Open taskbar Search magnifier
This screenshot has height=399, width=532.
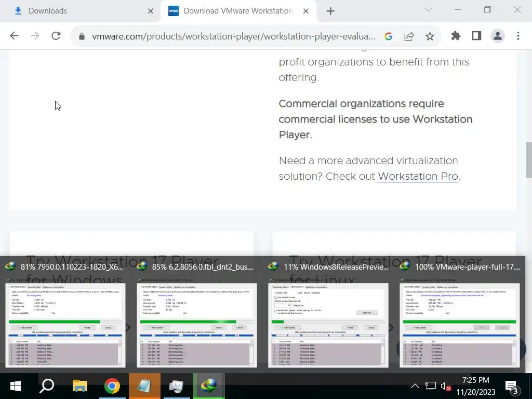pos(47,386)
